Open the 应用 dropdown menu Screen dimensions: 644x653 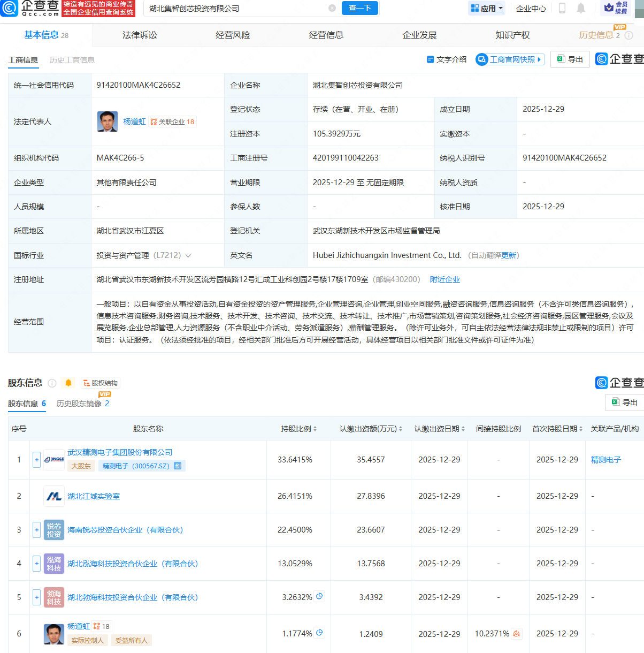coord(487,8)
